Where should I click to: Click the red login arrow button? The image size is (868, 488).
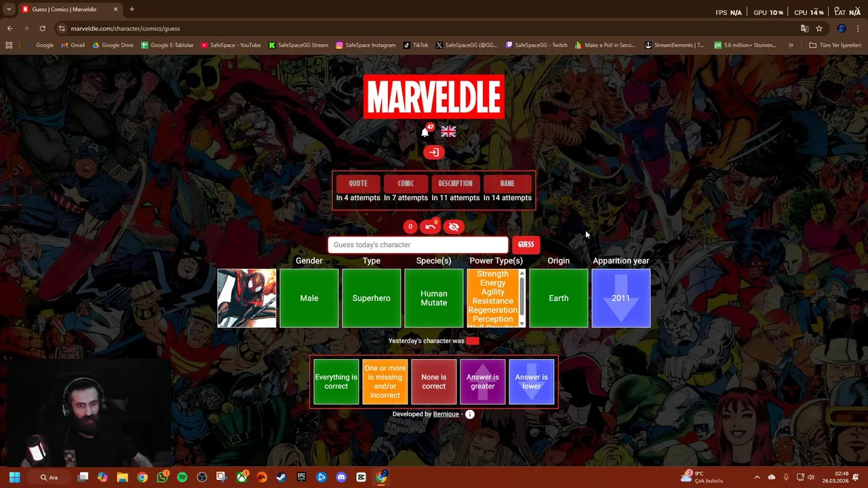click(434, 152)
